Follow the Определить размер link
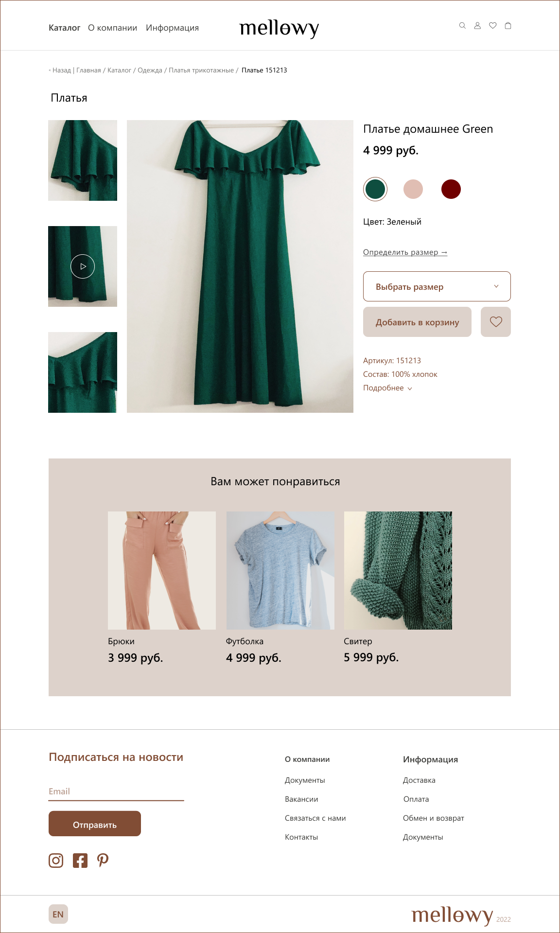Screen dimensions: 560x933 tap(405, 252)
